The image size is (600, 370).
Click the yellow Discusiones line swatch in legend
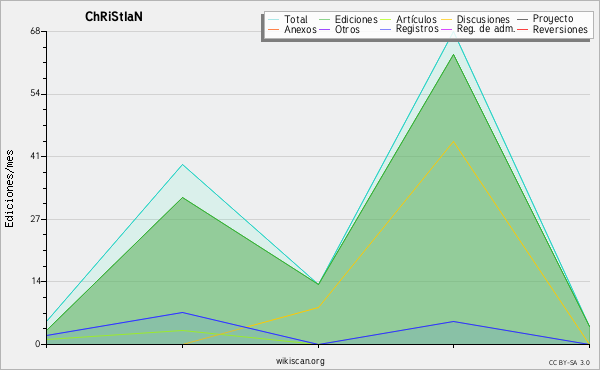click(447, 19)
